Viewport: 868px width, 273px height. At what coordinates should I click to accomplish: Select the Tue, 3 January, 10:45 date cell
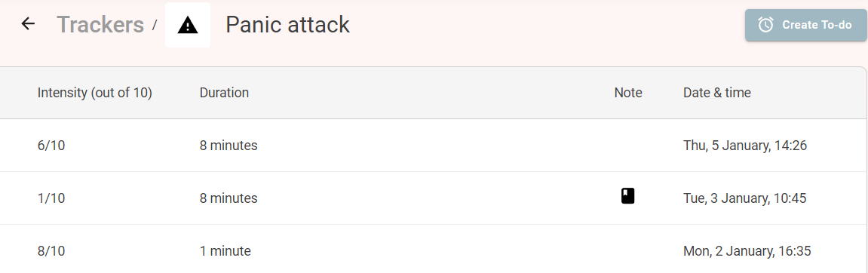click(x=744, y=198)
